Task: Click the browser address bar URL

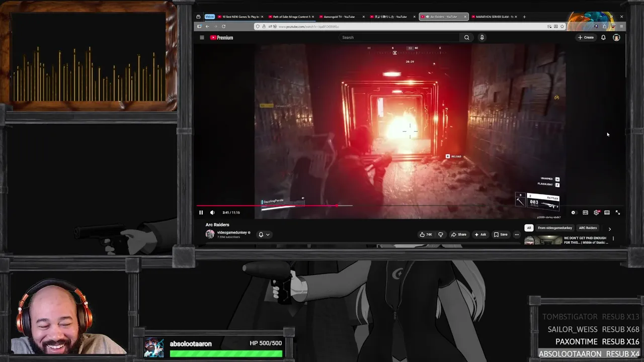Action: [308, 26]
